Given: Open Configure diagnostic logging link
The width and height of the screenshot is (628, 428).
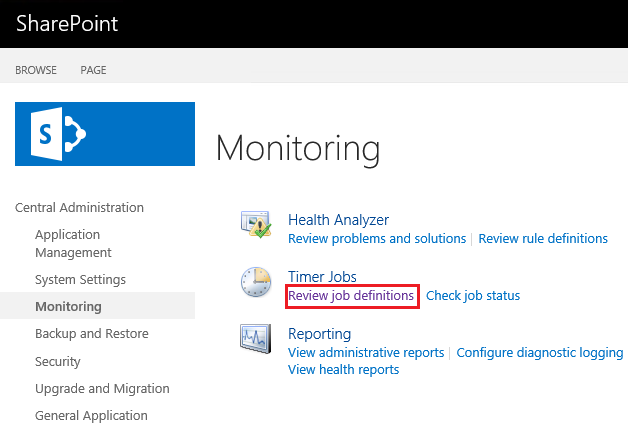Looking at the screenshot, I should [x=540, y=353].
